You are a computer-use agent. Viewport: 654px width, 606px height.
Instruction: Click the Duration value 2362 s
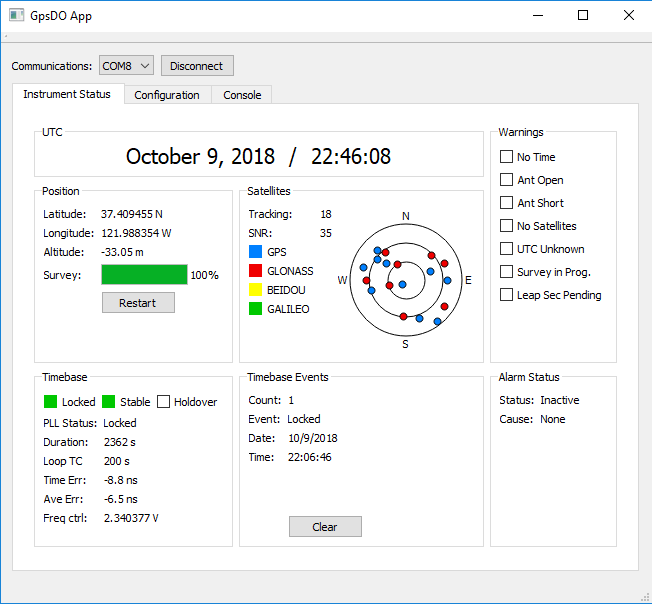[x=120, y=442]
